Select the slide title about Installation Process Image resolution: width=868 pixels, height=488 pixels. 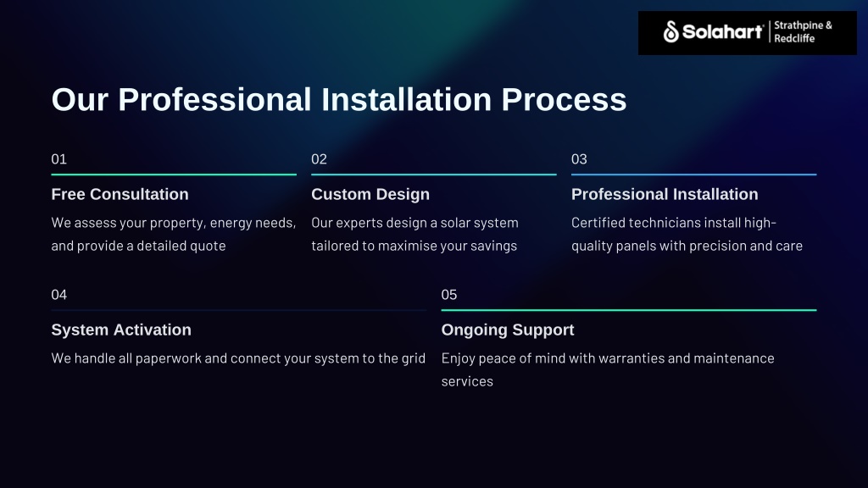(338, 100)
